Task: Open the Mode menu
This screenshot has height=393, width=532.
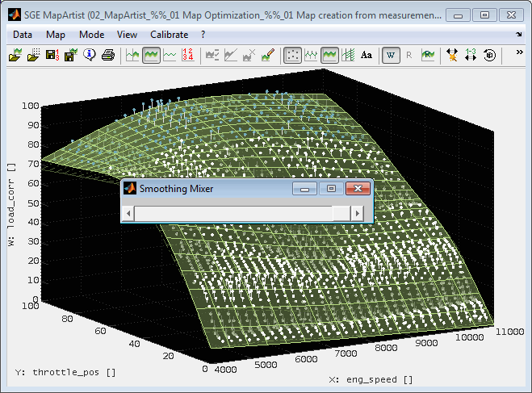Action: 91,35
